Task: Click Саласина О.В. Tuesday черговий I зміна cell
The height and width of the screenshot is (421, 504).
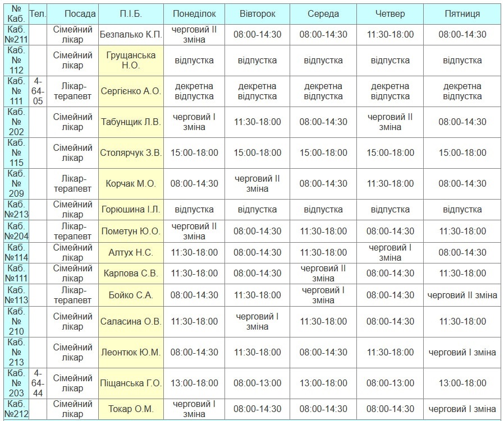Action: [257, 322]
